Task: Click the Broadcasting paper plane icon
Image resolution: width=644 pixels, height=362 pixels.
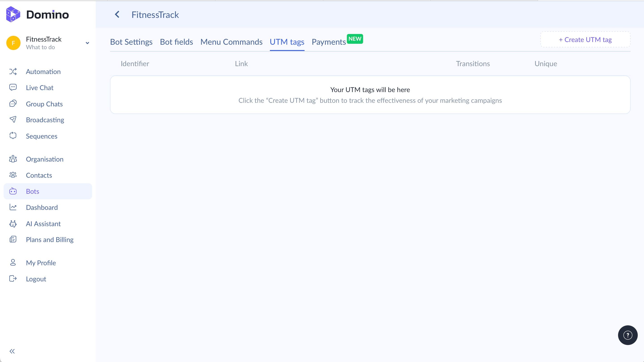Action: 13,120
